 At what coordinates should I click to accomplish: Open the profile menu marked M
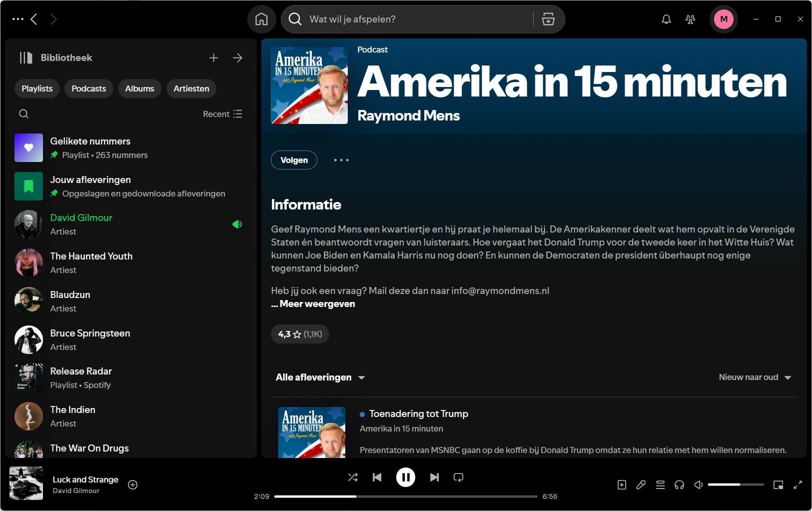pyautogui.click(x=724, y=19)
